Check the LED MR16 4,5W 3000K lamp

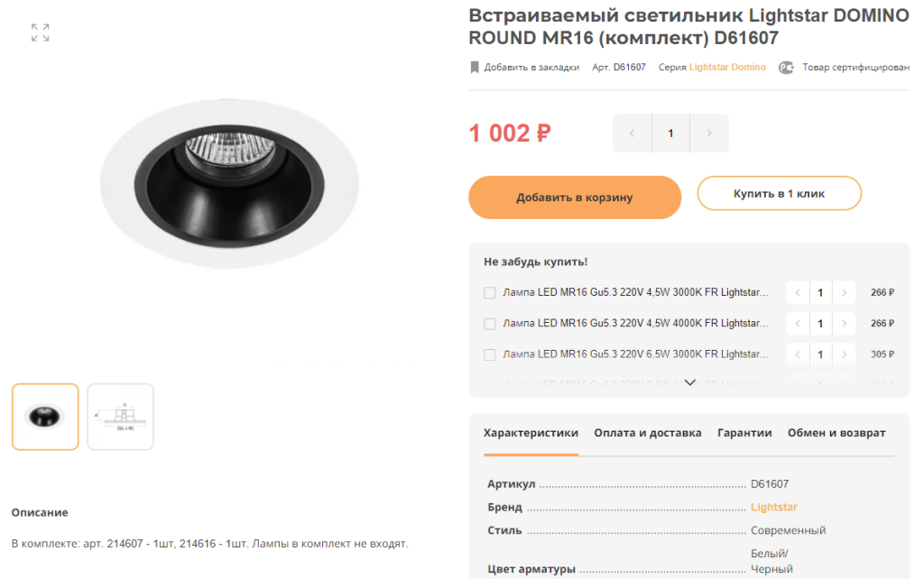[x=490, y=293]
